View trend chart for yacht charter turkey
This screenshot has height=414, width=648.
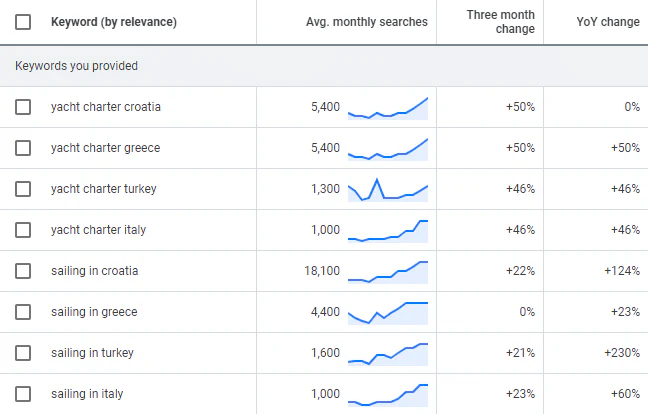[388, 190]
